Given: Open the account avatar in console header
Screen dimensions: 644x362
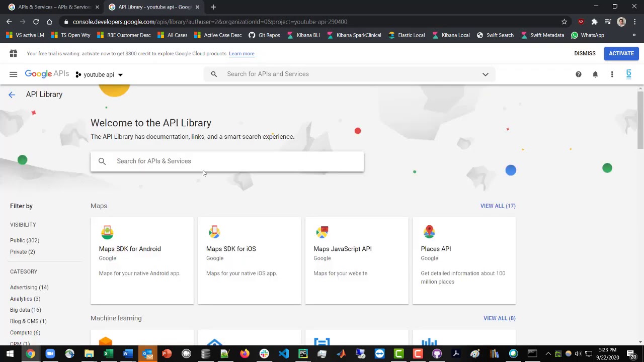Looking at the screenshot, I should point(628,74).
